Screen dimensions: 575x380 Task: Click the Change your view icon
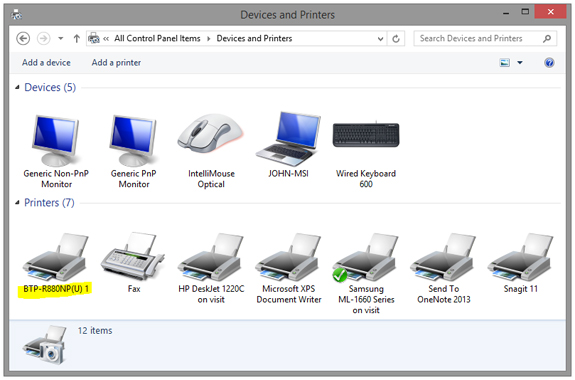pyautogui.click(x=505, y=63)
